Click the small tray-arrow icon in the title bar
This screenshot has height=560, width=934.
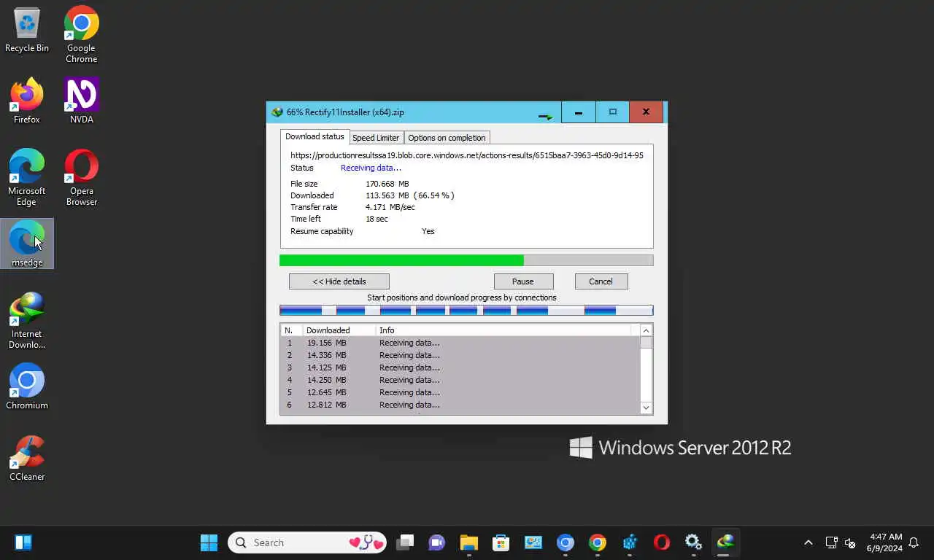[545, 115]
